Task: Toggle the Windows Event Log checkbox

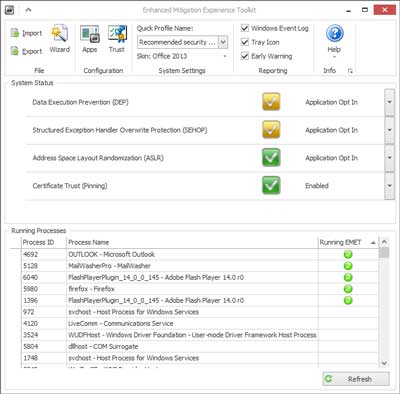Action: 245,28
